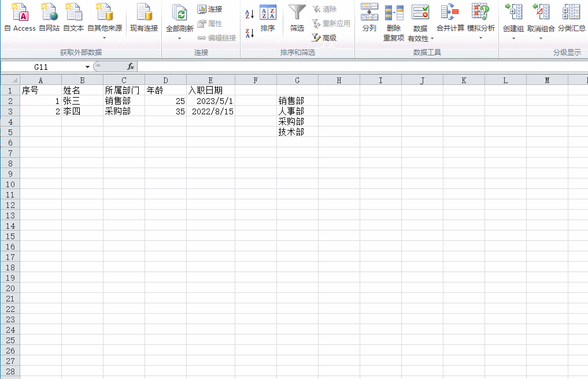Open the 模拟分析 what-if dropdown
Screen dimensions: 588x379
tap(480, 38)
